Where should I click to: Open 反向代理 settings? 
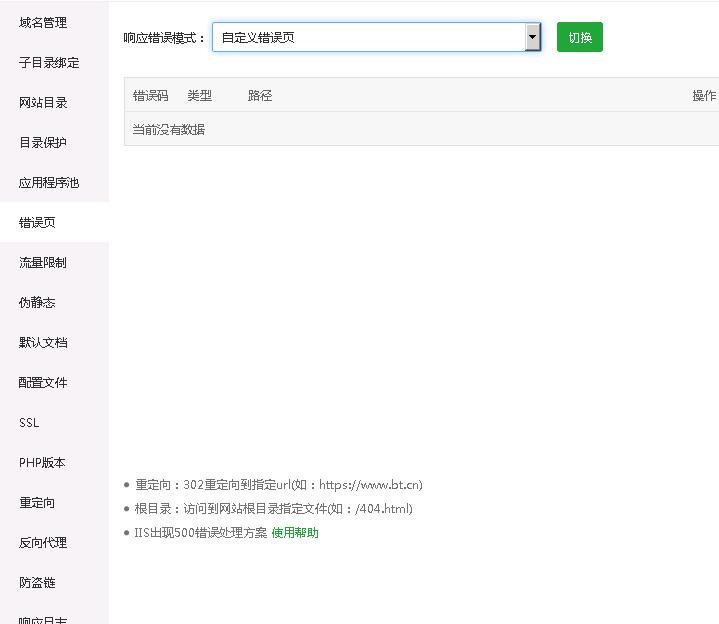[x=43, y=542]
